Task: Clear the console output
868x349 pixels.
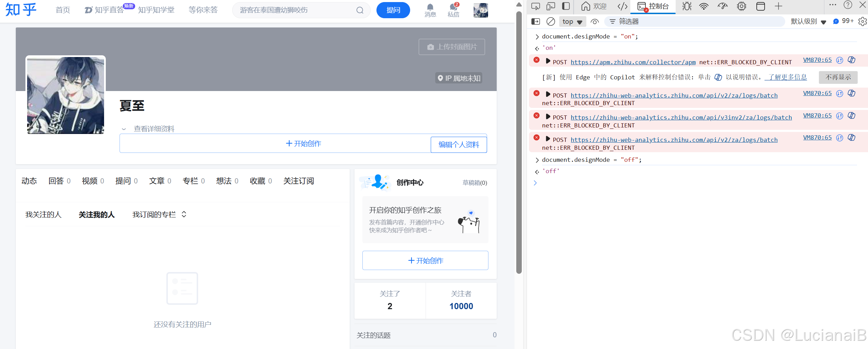Action: click(551, 22)
